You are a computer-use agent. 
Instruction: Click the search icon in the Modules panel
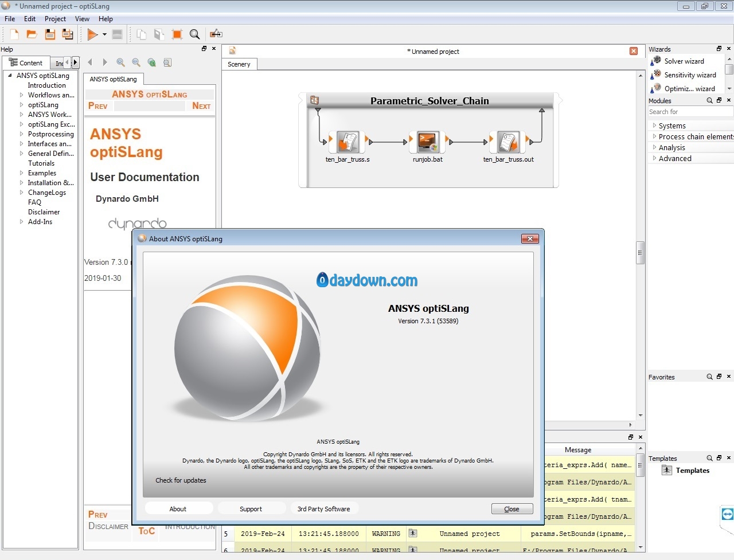pos(709,100)
